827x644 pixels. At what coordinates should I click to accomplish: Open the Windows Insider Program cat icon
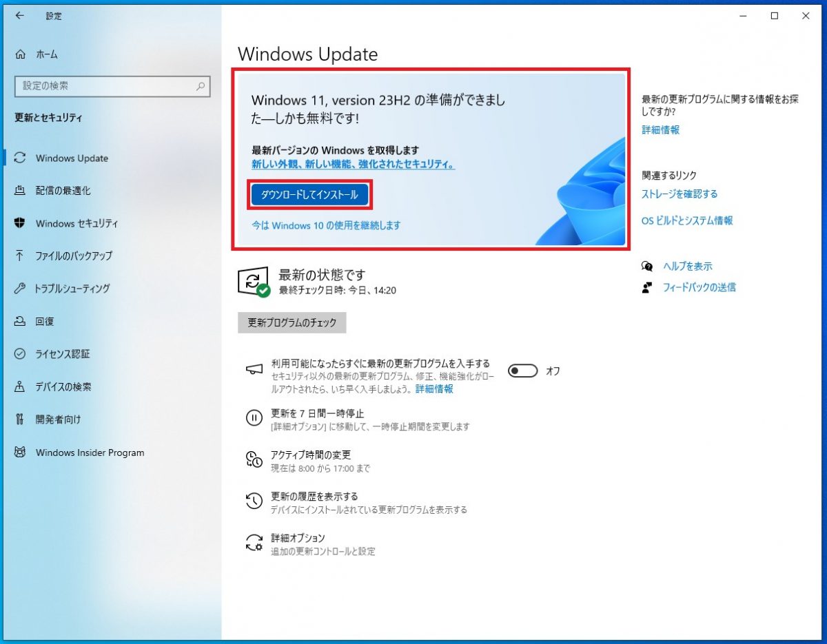tap(20, 453)
